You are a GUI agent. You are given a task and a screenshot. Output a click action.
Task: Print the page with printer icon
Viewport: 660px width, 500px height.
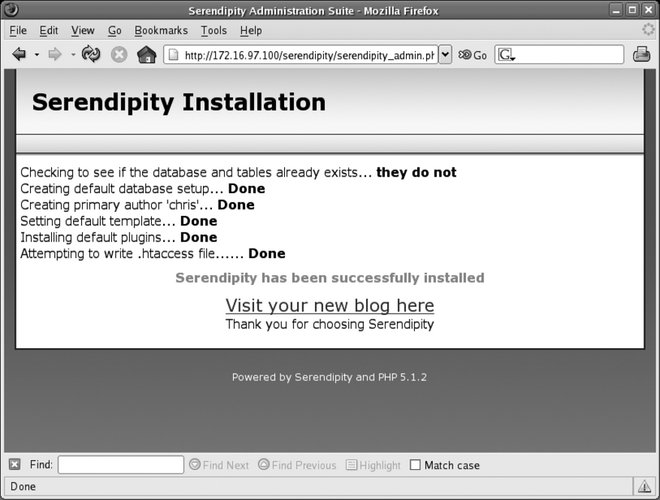pos(641,55)
